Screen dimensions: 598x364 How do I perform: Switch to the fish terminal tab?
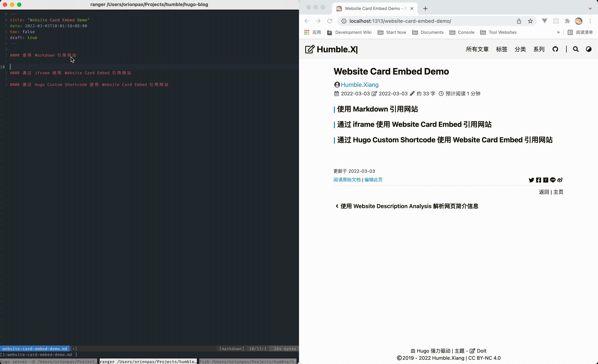pyautogui.click(x=248, y=361)
